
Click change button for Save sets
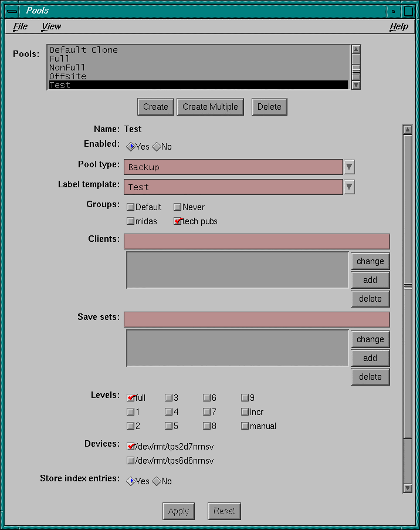[x=370, y=339]
